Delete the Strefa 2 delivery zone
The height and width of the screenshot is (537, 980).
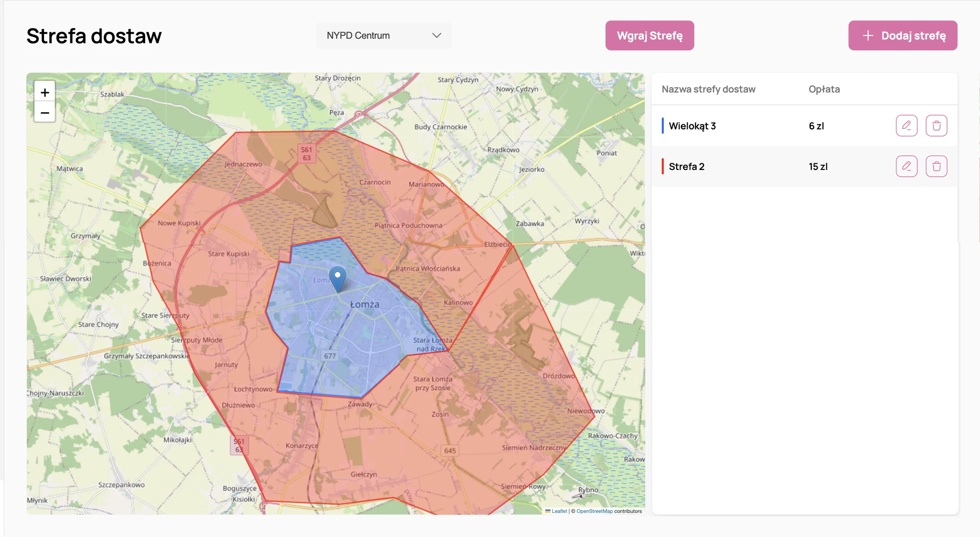coord(936,166)
